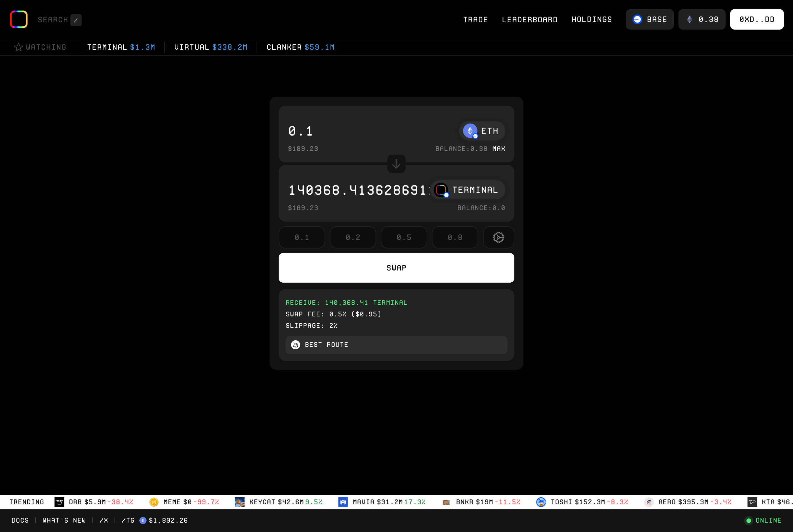
Task: Open the Holdings page
Action: pos(592,20)
